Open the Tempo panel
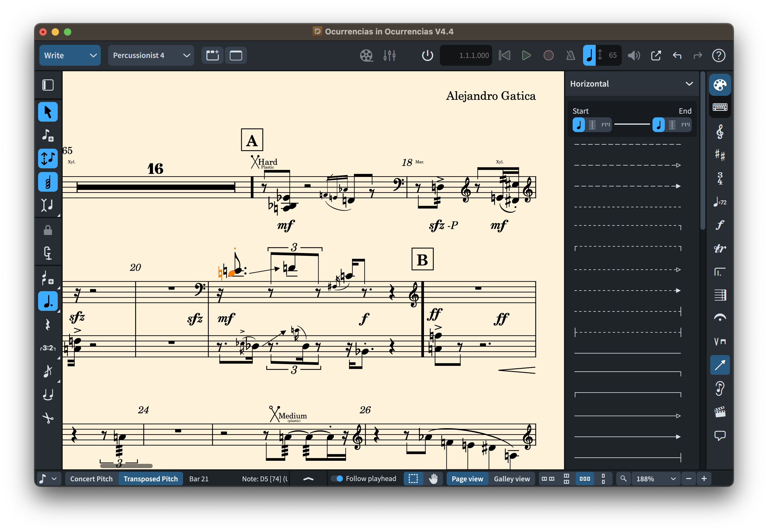This screenshot has height=532, width=768. point(720,202)
